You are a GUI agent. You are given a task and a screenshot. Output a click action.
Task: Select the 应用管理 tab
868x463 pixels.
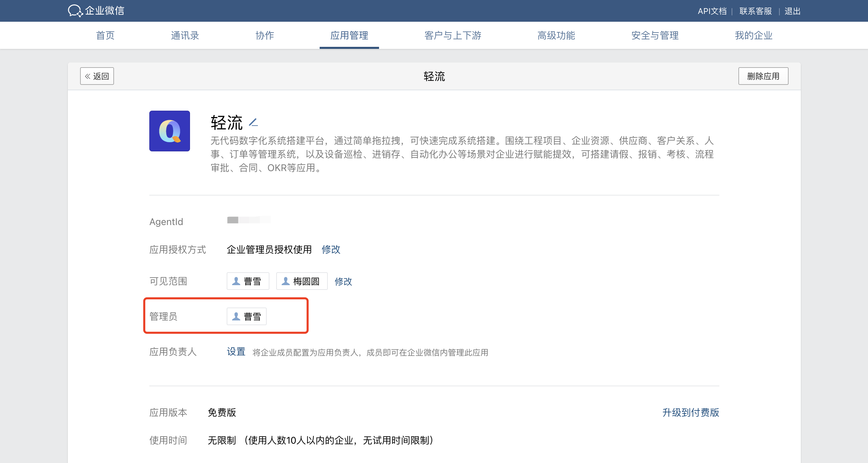(349, 35)
